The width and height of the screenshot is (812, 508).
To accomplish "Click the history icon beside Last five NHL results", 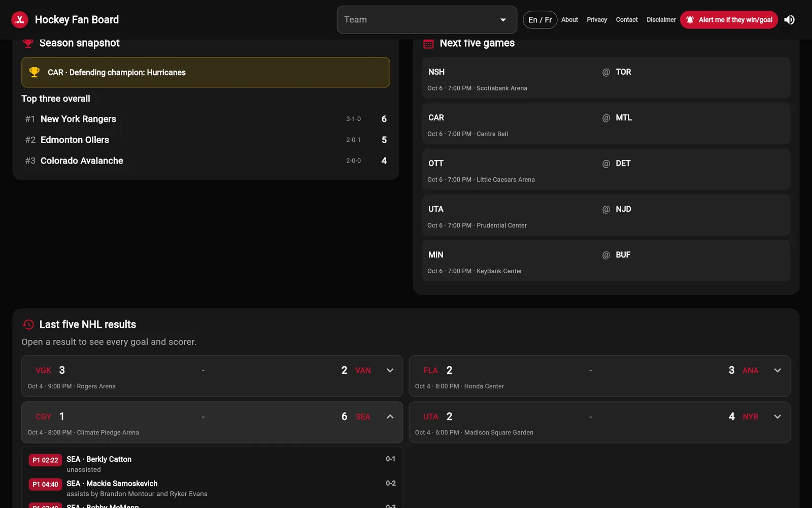I will point(28,324).
